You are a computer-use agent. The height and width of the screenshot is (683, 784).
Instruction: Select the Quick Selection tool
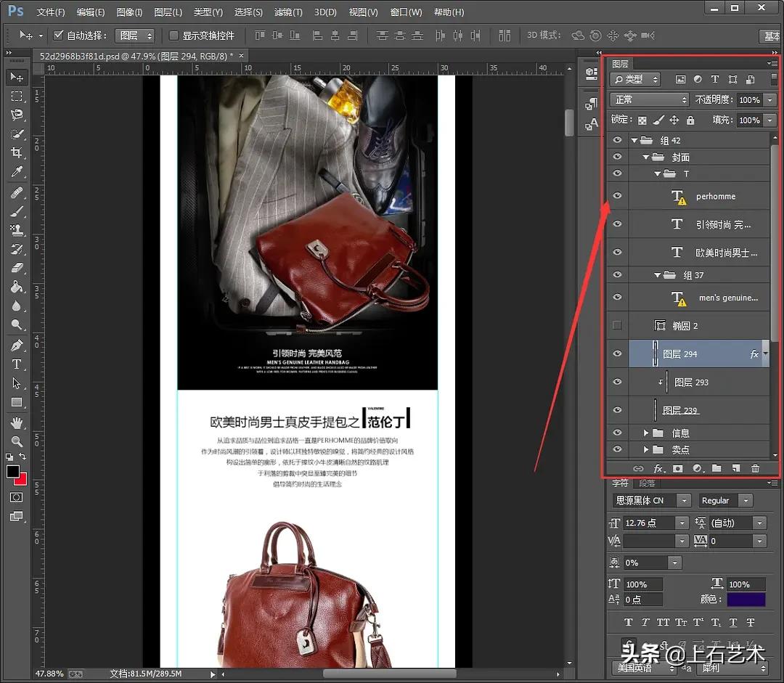(x=17, y=134)
